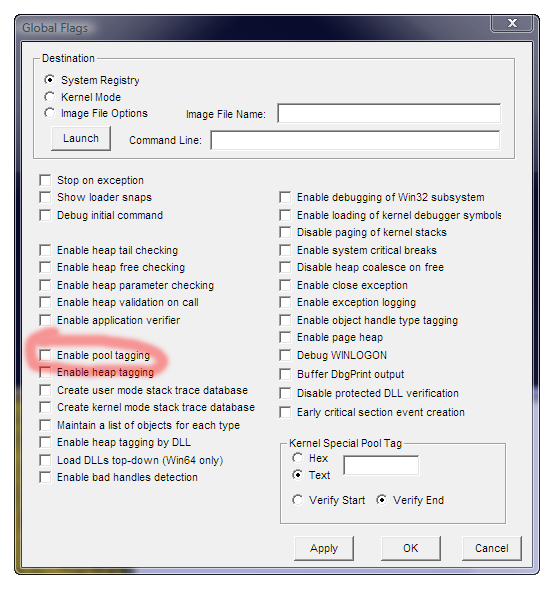The width and height of the screenshot is (558, 593).
Task: Click the Apply button
Action: tap(324, 548)
